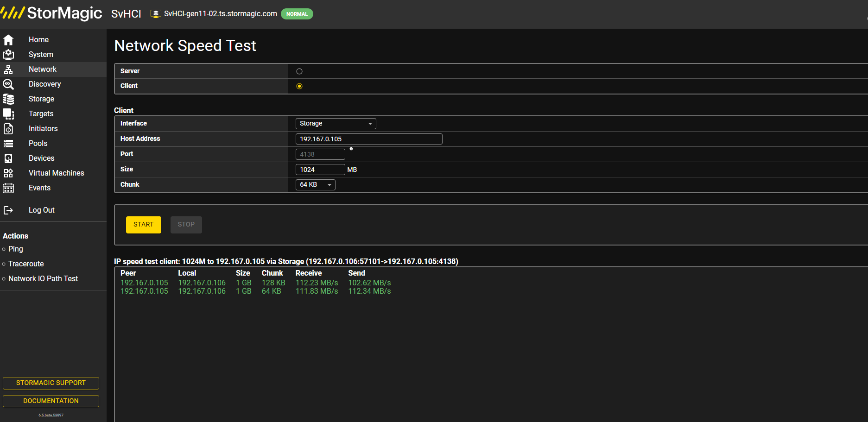
Task: Open Targets in the sidebar menu
Action: click(x=41, y=114)
